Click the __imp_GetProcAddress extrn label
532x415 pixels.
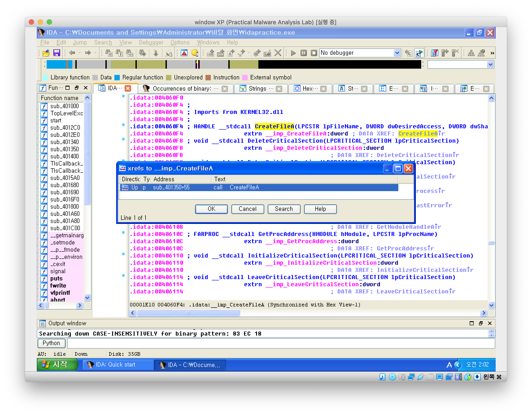tap(301, 241)
